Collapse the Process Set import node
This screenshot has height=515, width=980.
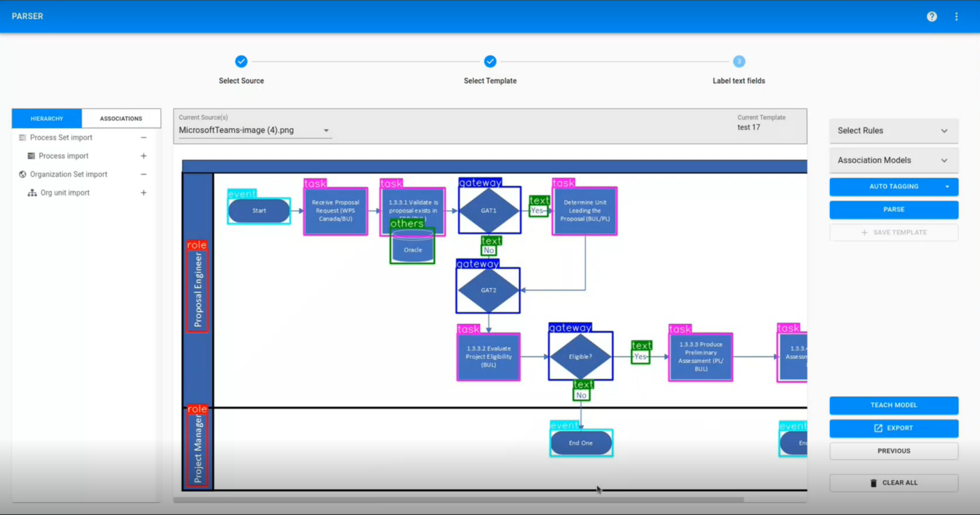coord(143,138)
